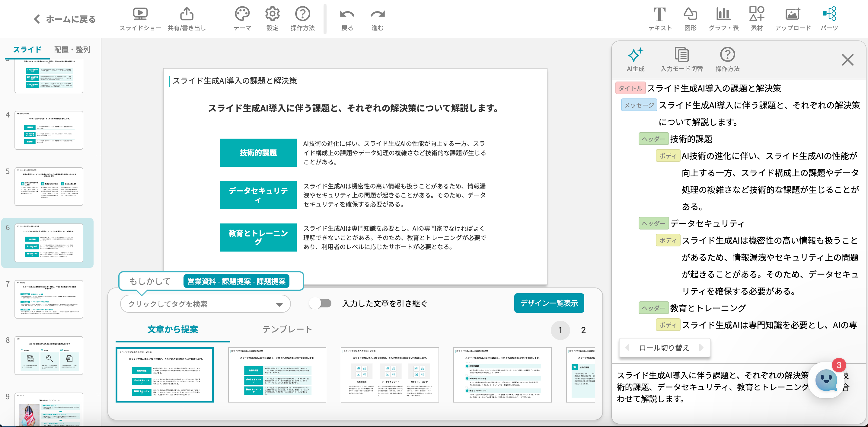
Task: Select the 営業資料 - 課題提案 suggestion tag
Action: coord(236,281)
